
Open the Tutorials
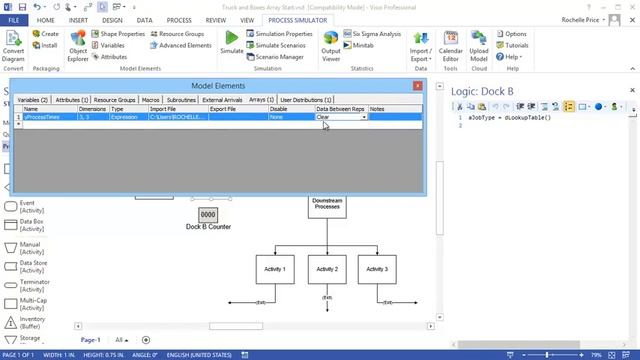pyautogui.click(x=513, y=45)
